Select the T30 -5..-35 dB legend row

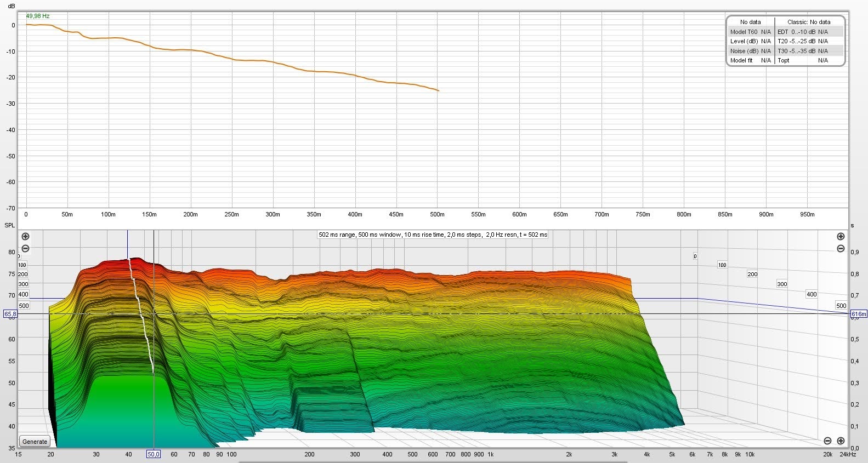pyautogui.click(x=809, y=51)
